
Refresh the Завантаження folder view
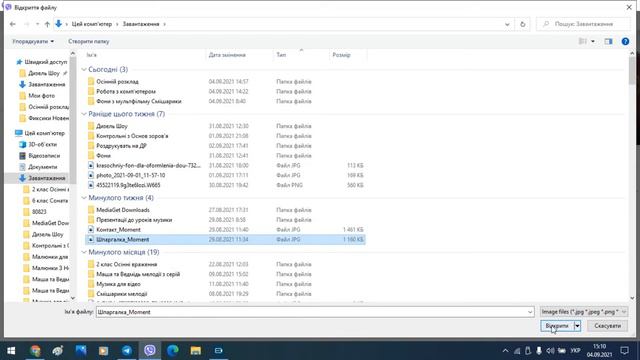coord(522,24)
